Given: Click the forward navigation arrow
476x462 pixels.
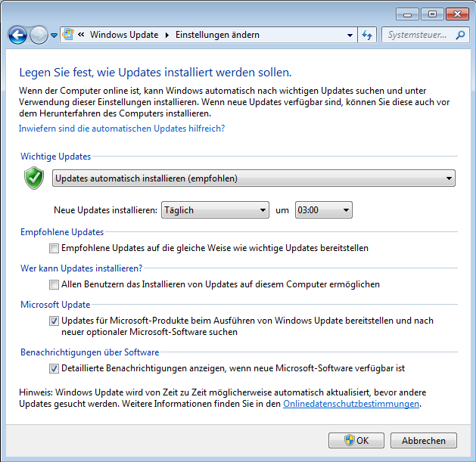Looking at the screenshot, I should tap(38, 35).
